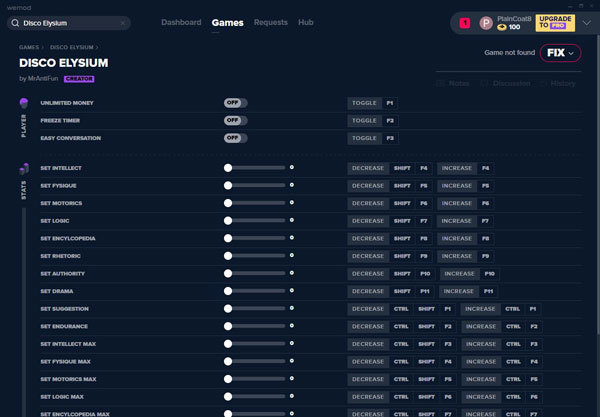
Task: Clear the Disco Elysium search text
Action: tap(122, 23)
